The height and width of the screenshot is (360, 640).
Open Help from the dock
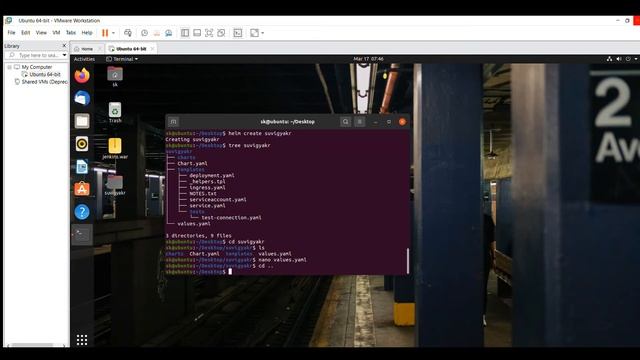tap(82, 212)
